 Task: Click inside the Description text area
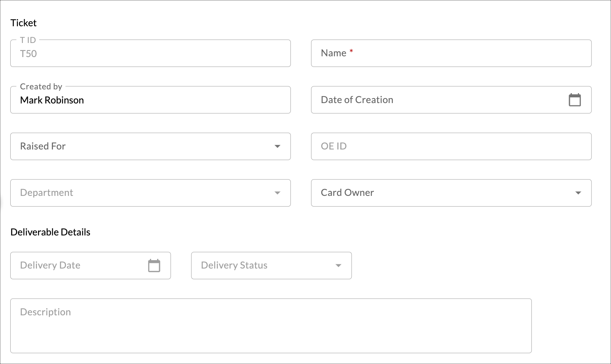click(x=266, y=325)
